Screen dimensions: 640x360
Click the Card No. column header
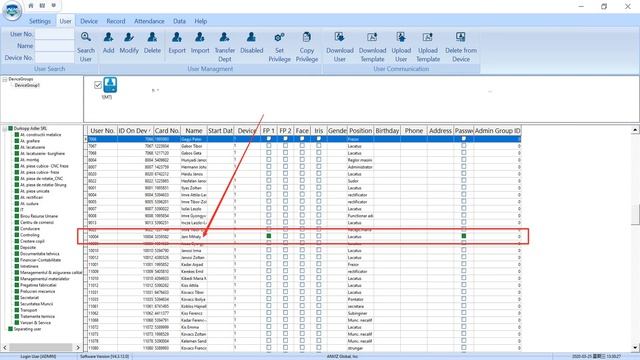point(167,131)
